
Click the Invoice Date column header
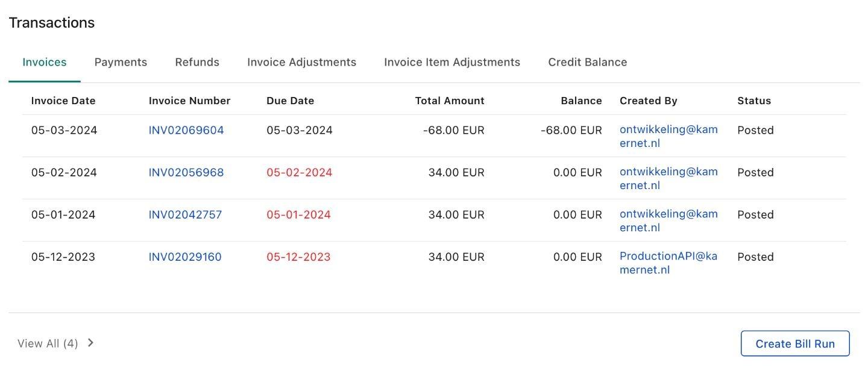pos(63,101)
